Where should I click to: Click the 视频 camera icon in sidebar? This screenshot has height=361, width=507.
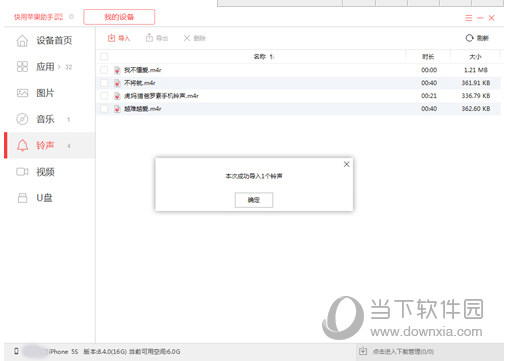coord(22,172)
